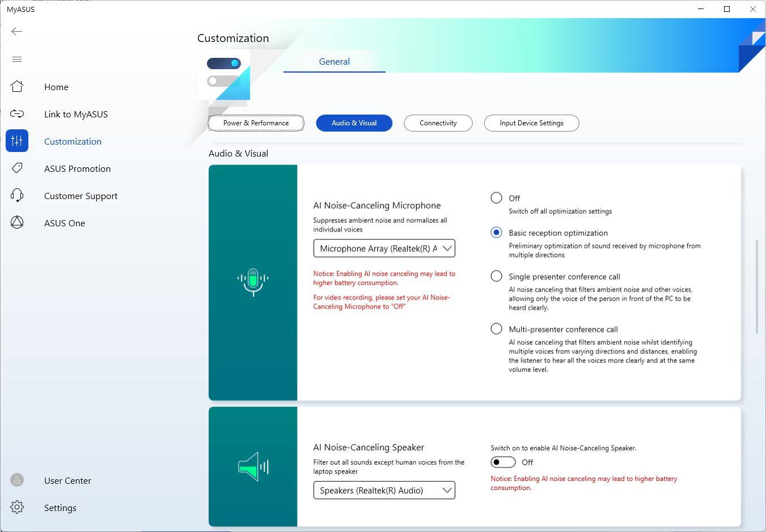Open the Connectivity settings category
This screenshot has width=766, height=532.
(438, 123)
